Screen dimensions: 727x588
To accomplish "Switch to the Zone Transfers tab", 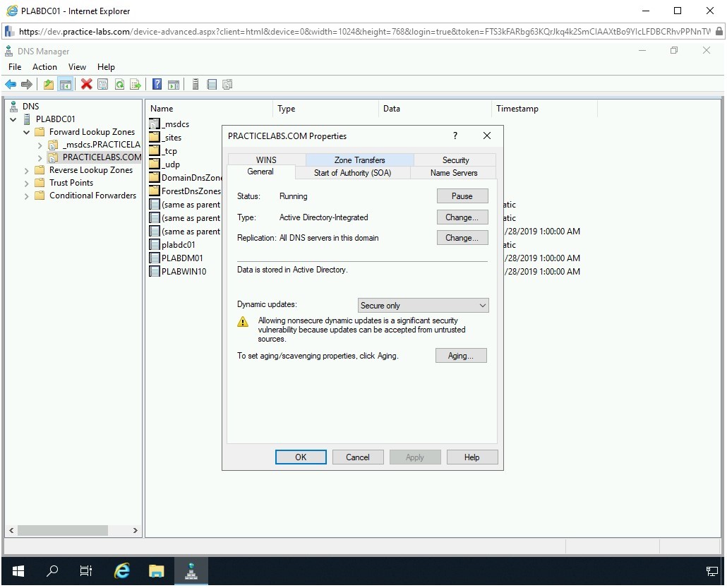I will point(359,160).
